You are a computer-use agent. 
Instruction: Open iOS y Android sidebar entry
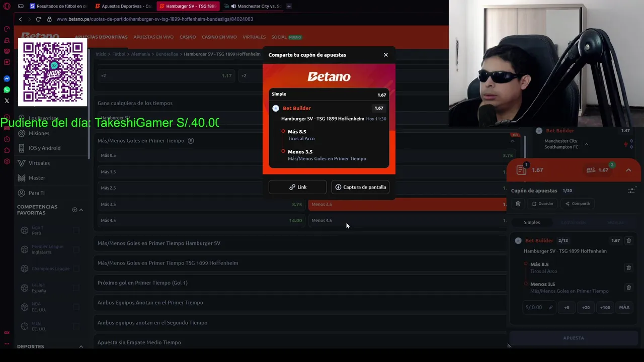[44, 148]
